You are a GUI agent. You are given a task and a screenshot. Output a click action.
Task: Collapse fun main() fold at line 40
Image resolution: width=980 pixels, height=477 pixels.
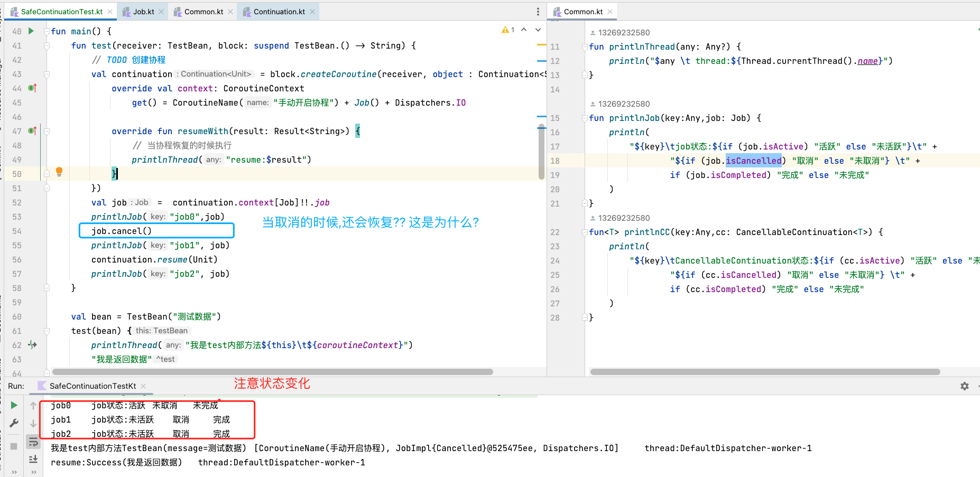point(47,32)
